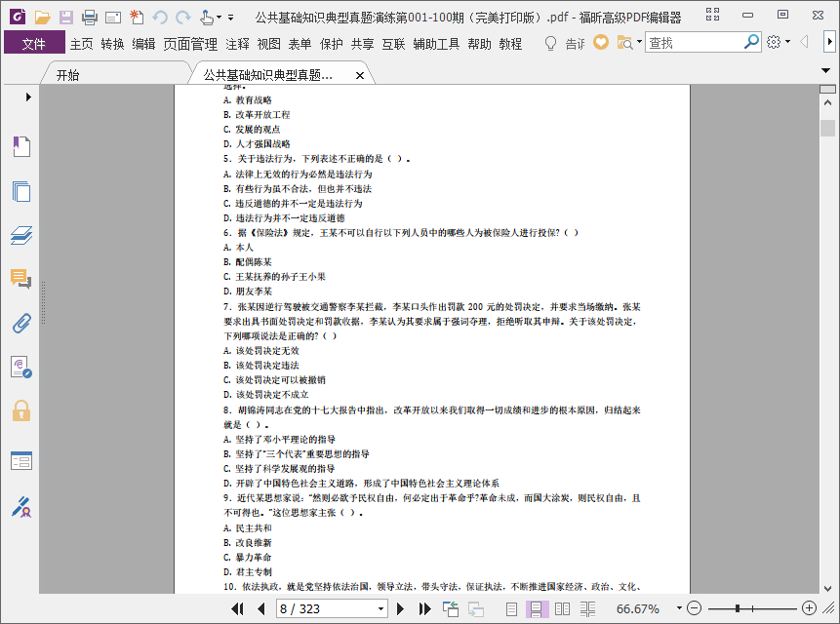Screen dimensions: 840x624
Task: Go to previous page arrow
Action: [260, 608]
